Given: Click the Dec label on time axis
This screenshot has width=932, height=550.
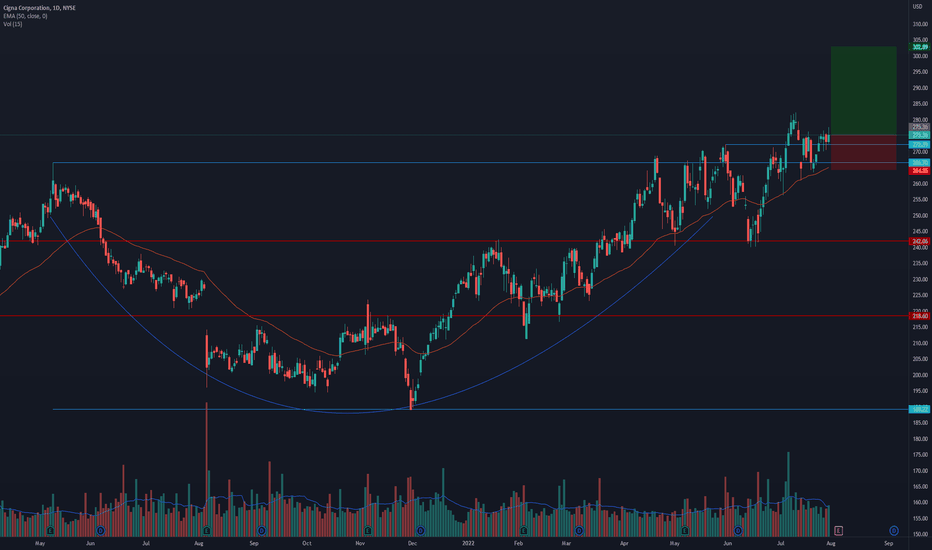Looking at the screenshot, I should click(x=412, y=543).
